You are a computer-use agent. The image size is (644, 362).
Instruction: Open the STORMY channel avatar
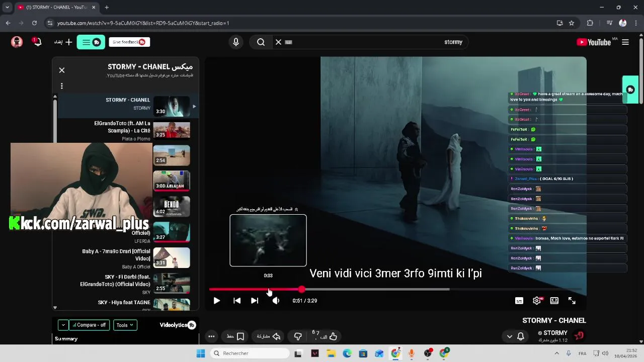click(579, 335)
